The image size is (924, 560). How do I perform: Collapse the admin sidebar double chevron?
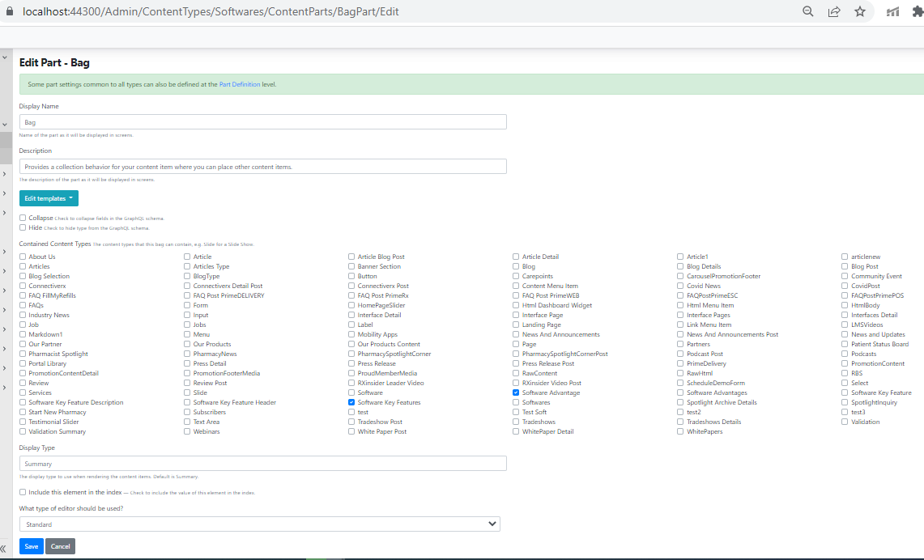[3, 548]
